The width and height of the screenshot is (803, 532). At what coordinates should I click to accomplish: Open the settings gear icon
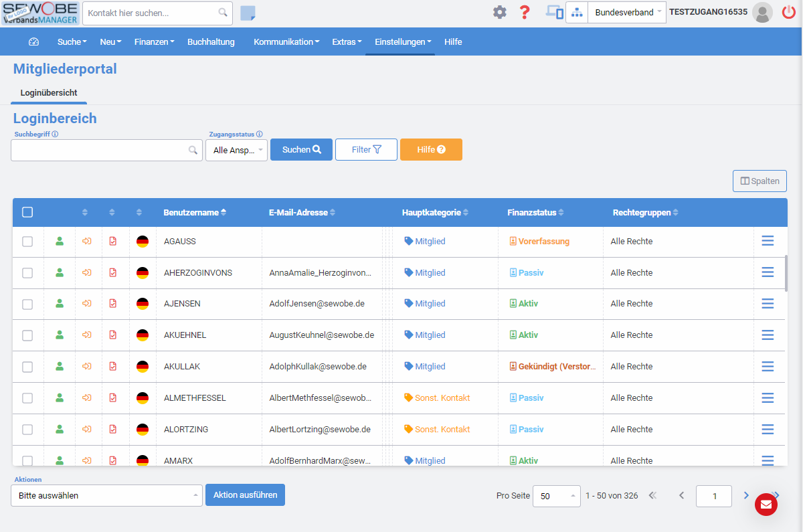click(x=500, y=12)
